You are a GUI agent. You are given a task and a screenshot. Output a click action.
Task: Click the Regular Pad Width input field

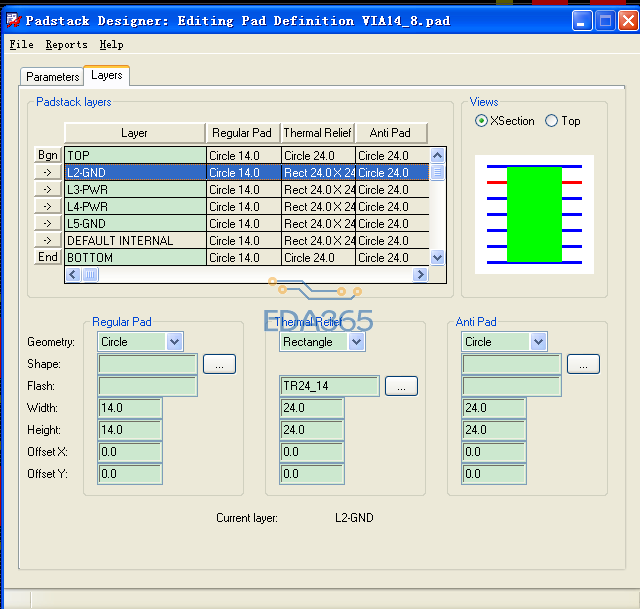(130, 408)
